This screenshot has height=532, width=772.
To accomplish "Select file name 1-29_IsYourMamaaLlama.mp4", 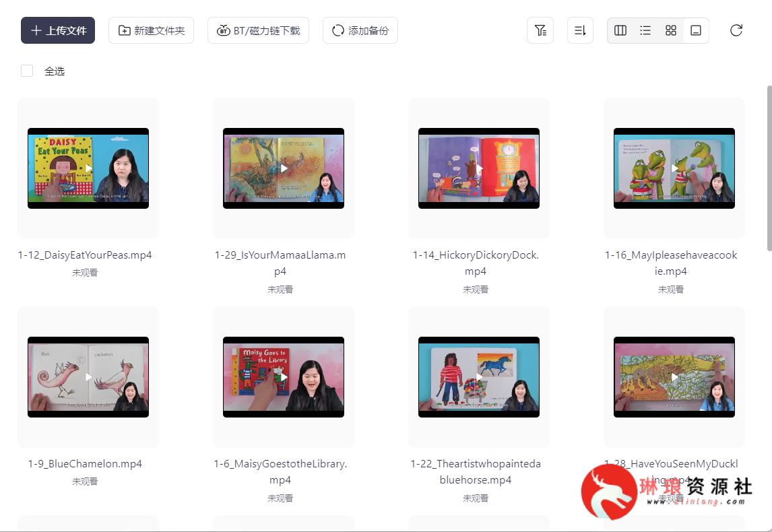I will (280, 263).
